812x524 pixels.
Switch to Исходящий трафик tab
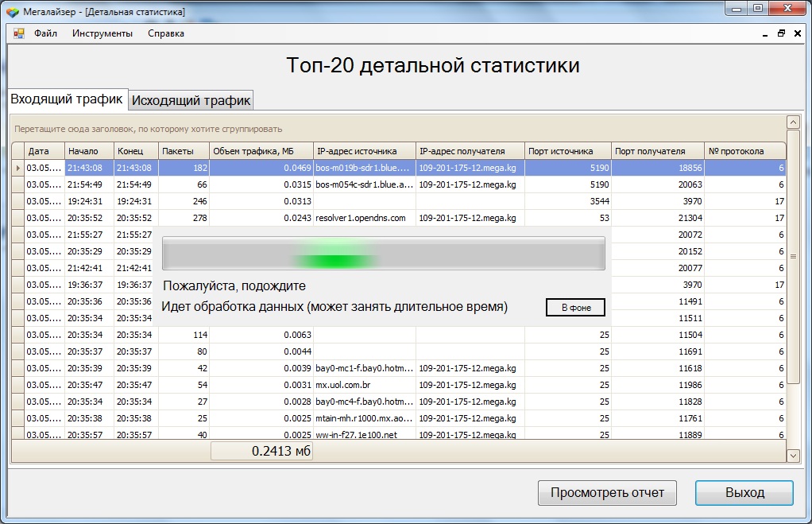[x=191, y=100]
